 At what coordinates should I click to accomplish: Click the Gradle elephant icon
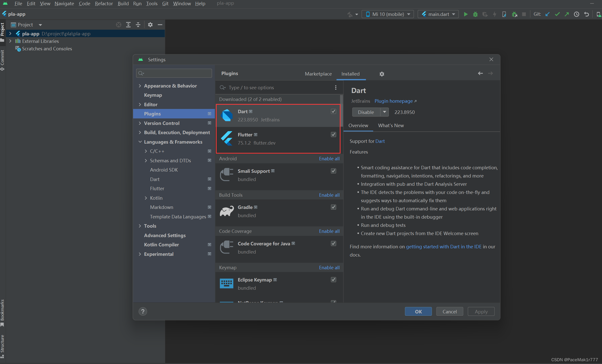[x=227, y=211]
